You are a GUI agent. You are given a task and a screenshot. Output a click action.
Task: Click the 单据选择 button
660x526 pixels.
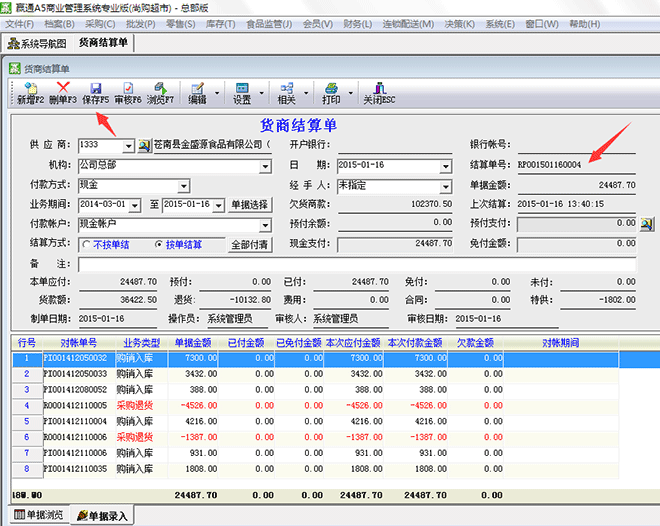click(x=250, y=205)
